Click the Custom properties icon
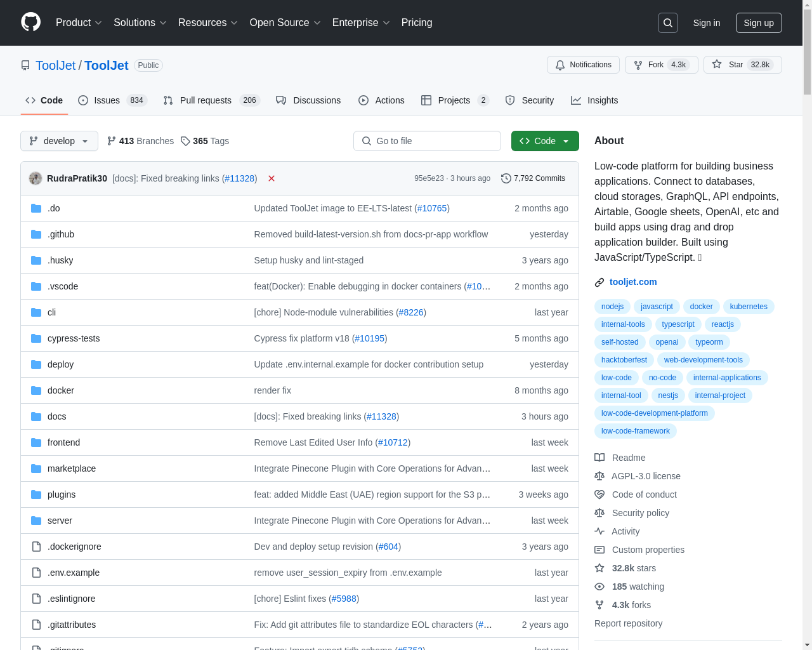 (x=599, y=550)
